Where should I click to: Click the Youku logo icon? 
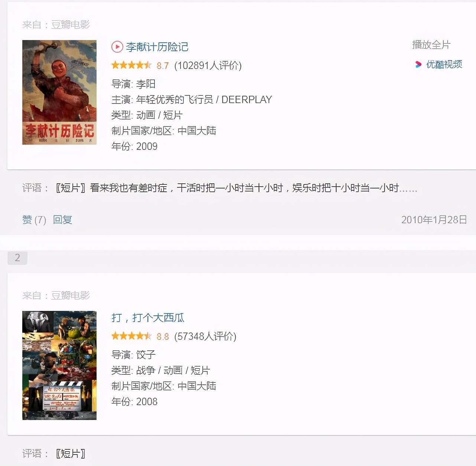coord(418,65)
